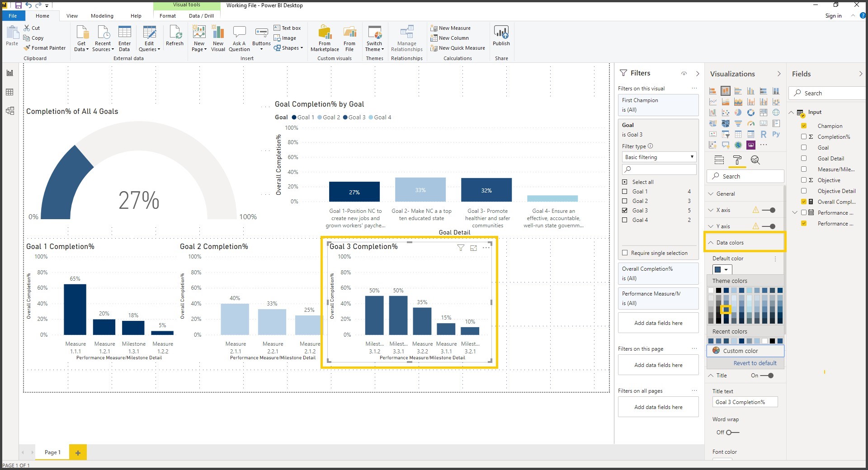Pick the black recent color swatch
Image resolution: width=868 pixels, height=470 pixels.
point(772,341)
